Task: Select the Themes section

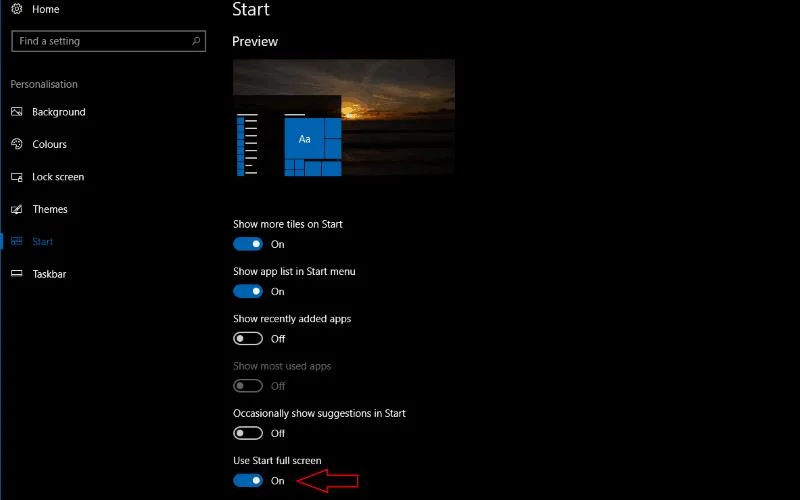Action: coord(50,209)
